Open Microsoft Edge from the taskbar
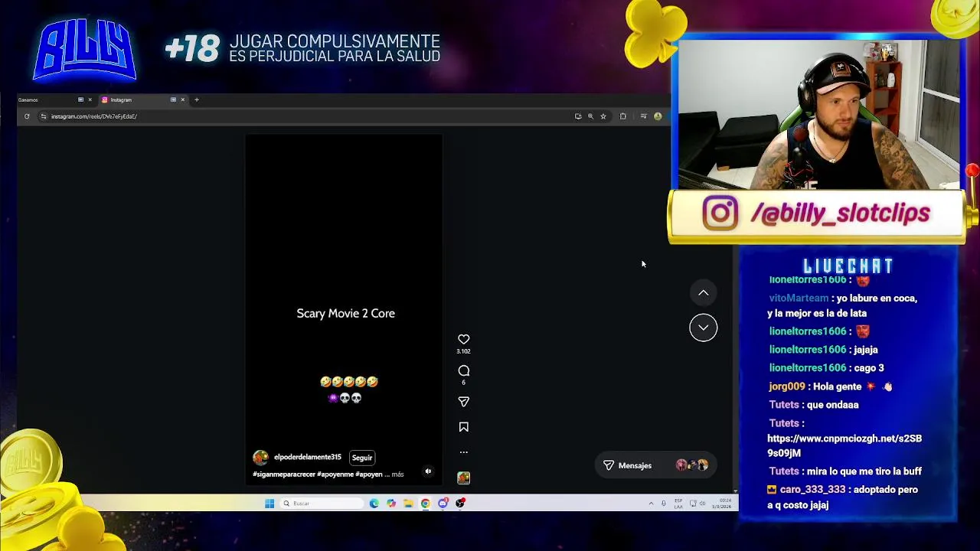 pos(374,503)
